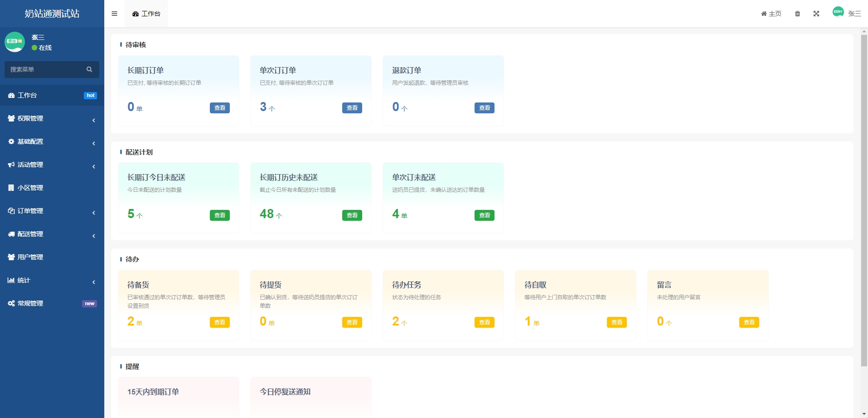Viewport: 868px width, 418px height.
Task: Focus the 搜索菜单 search field
Action: coord(45,69)
